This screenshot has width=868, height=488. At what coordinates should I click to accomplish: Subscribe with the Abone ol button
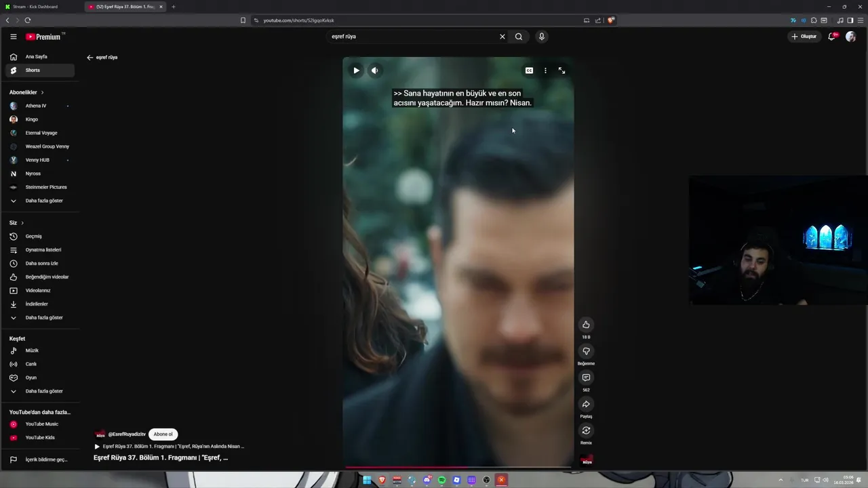163,434
